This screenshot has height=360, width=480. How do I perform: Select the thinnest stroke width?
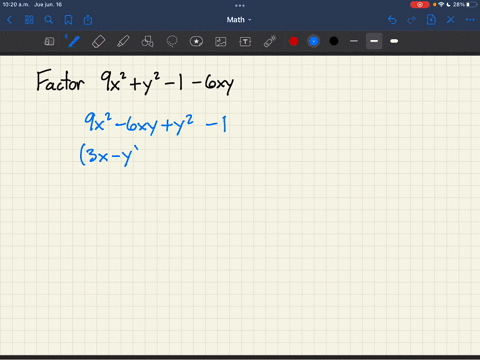click(x=354, y=41)
